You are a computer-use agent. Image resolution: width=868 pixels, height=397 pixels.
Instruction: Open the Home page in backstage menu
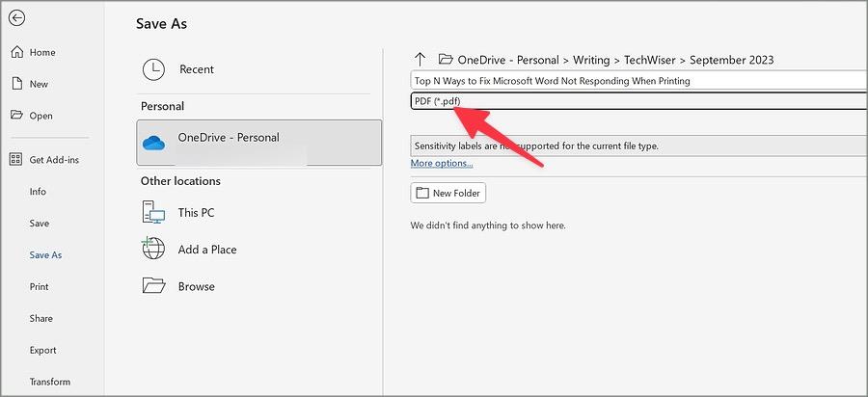pyautogui.click(x=42, y=53)
